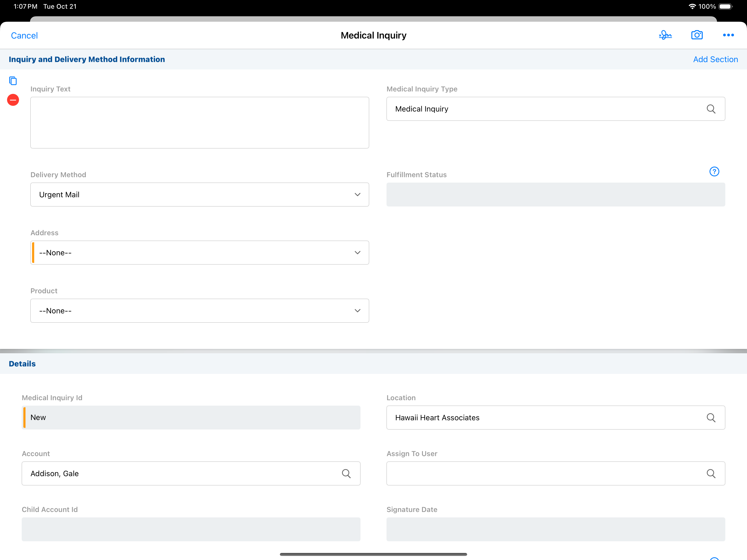Tap the signature capture icon
The height and width of the screenshot is (560, 747).
(665, 35)
